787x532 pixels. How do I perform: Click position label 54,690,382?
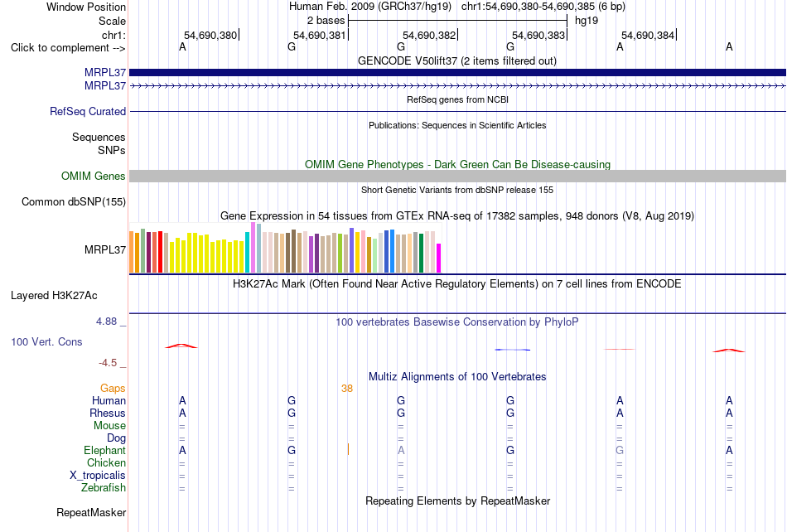[x=428, y=35]
